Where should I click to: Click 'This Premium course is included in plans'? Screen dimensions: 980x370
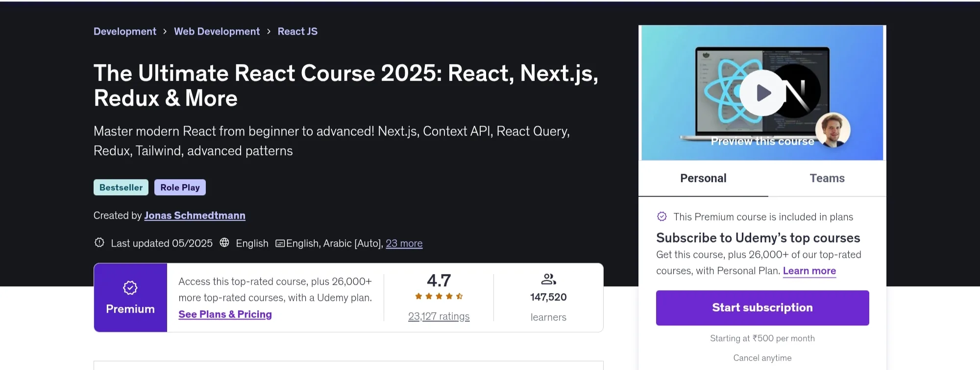click(763, 217)
